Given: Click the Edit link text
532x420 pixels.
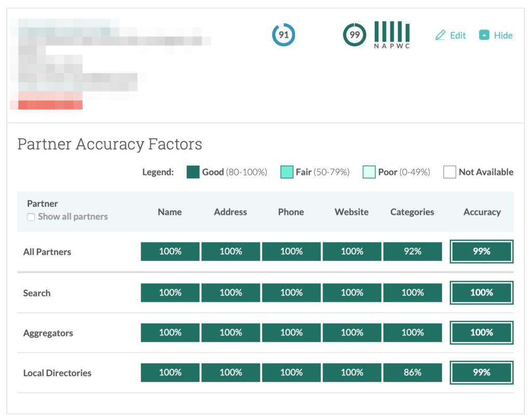Looking at the screenshot, I should pos(458,35).
